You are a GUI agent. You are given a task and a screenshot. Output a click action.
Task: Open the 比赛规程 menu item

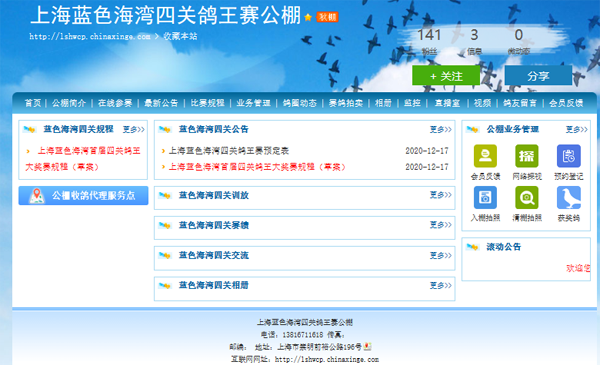pyautogui.click(x=207, y=103)
